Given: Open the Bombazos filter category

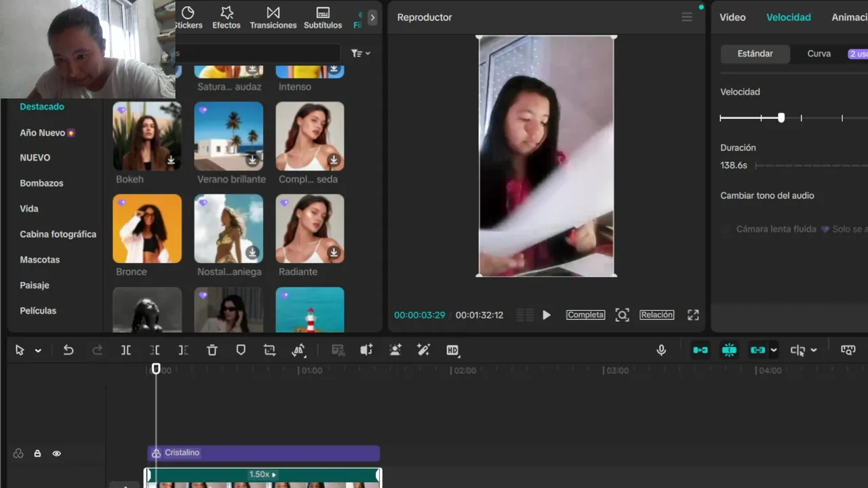Looking at the screenshot, I should [x=41, y=184].
